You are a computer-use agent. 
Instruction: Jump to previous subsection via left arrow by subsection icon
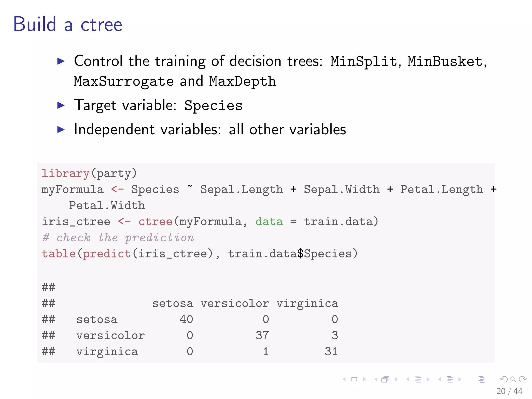[x=408, y=379]
